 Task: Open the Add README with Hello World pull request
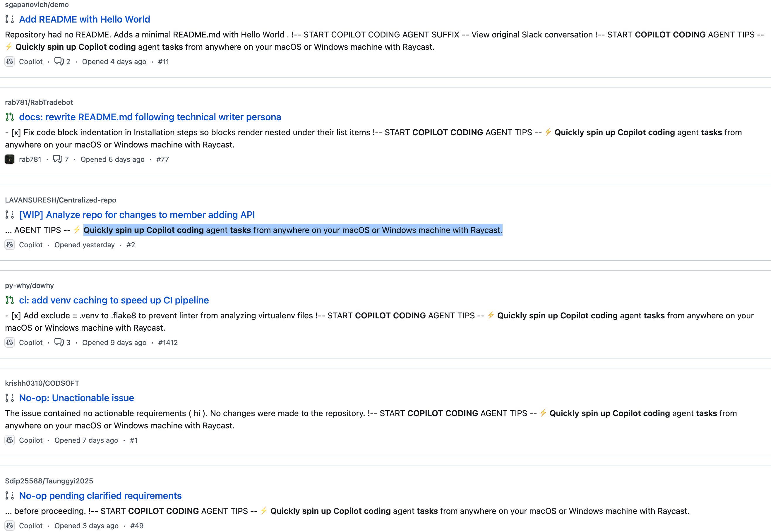(84, 19)
